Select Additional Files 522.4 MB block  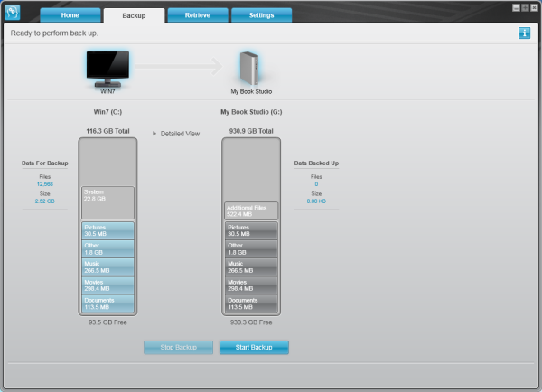(x=251, y=210)
